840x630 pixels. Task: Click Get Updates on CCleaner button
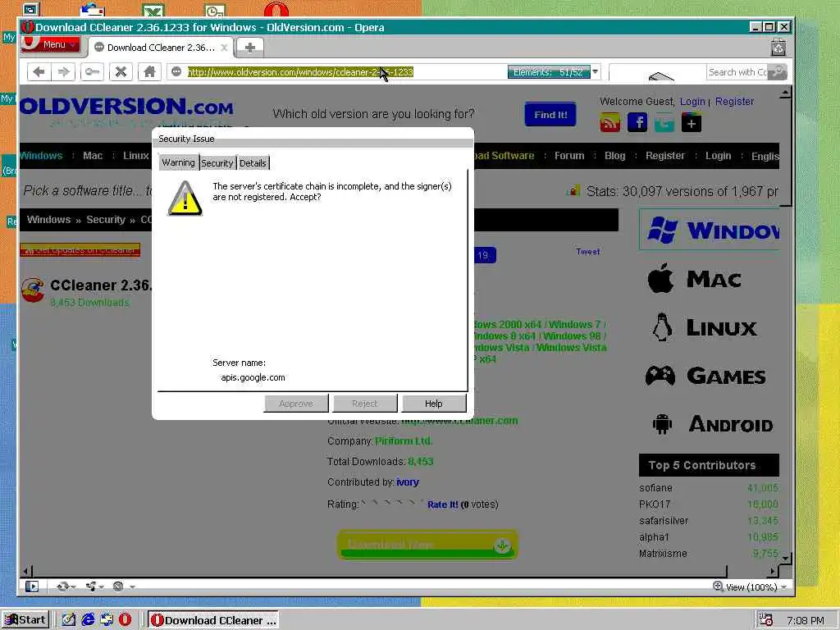tap(80, 250)
